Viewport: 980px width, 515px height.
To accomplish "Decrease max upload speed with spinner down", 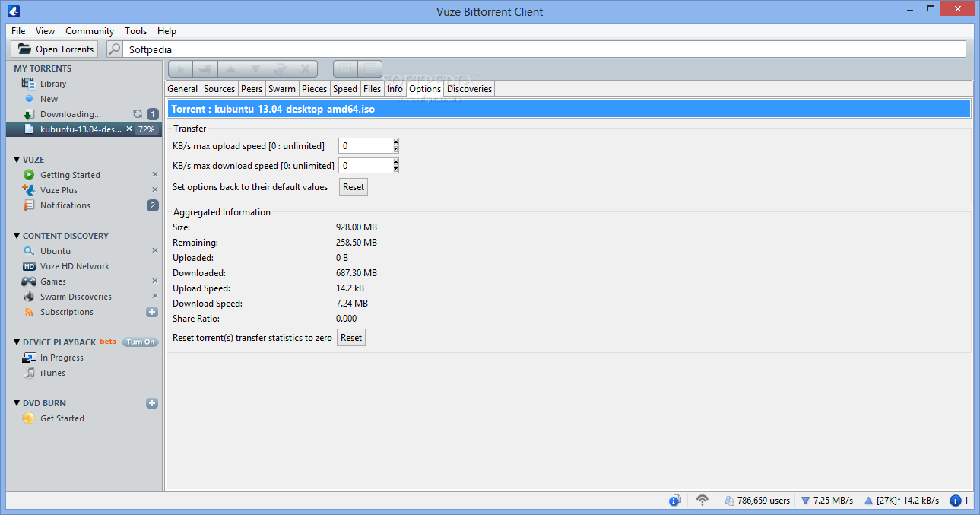I will (x=395, y=149).
